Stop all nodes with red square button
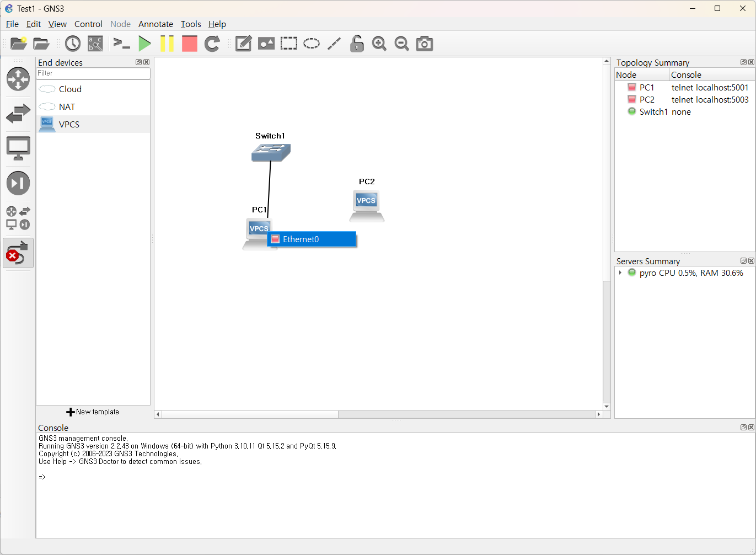The image size is (756, 555). point(190,44)
